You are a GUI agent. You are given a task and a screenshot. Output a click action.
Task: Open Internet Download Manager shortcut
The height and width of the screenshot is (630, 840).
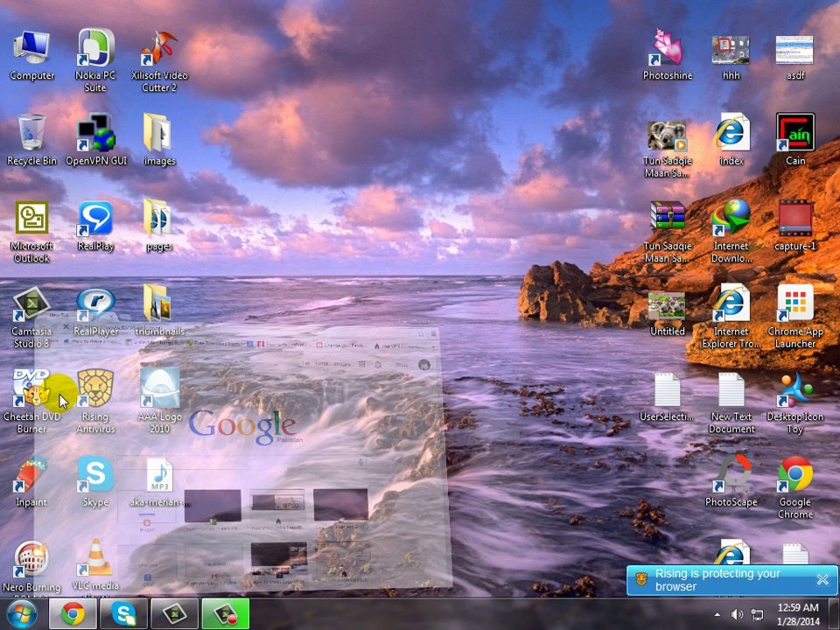(731, 231)
